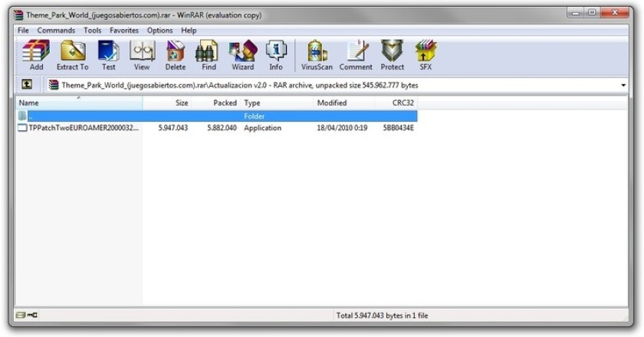Click packed value 5.882.040
This screenshot has width=644, height=337.
click(x=222, y=128)
